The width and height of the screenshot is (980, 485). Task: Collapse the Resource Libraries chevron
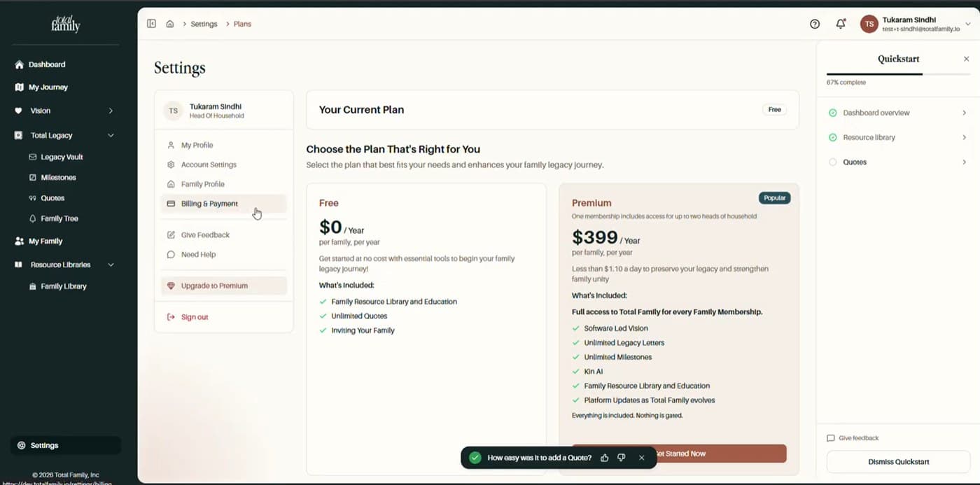[x=111, y=265]
